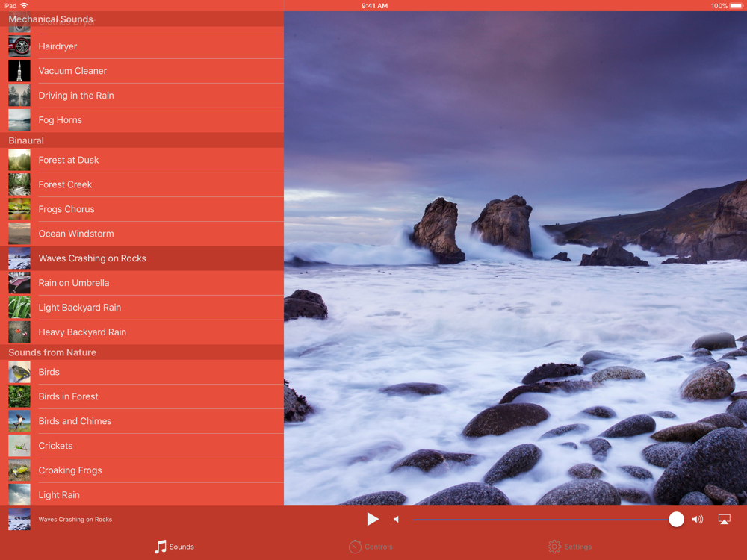Image resolution: width=747 pixels, height=560 pixels.
Task: Open the AirPlay output icon
Action: tap(724, 520)
